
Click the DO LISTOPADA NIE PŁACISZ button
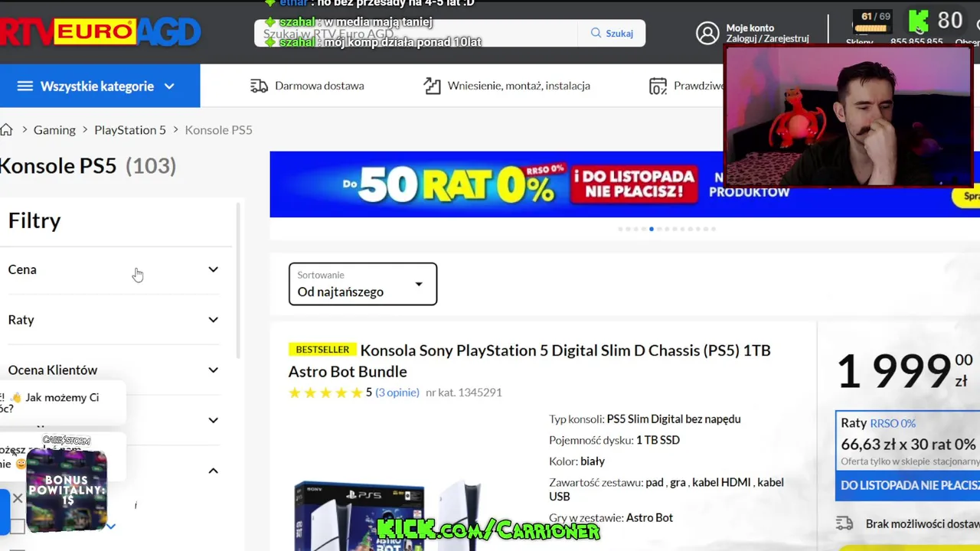pyautogui.click(x=910, y=485)
